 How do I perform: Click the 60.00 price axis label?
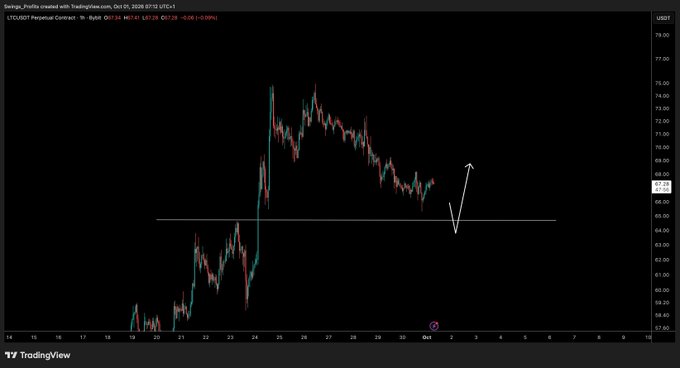click(662, 290)
